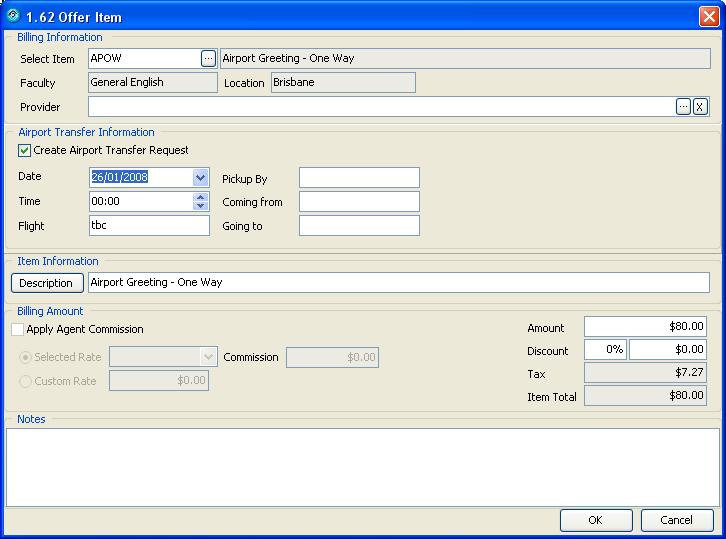Click the Select Item browse ellipsis button
Screen dimensions: 726x539
click(208, 58)
